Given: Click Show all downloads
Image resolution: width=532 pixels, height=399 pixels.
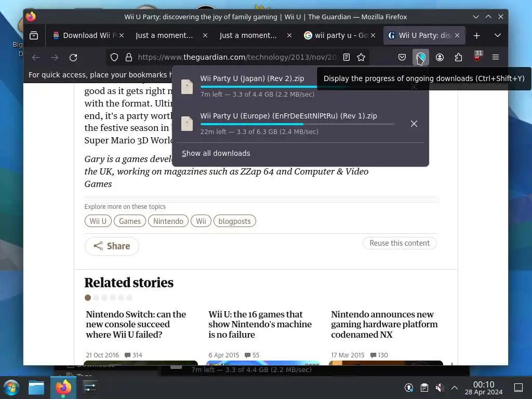Looking at the screenshot, I should click(216, 153).
